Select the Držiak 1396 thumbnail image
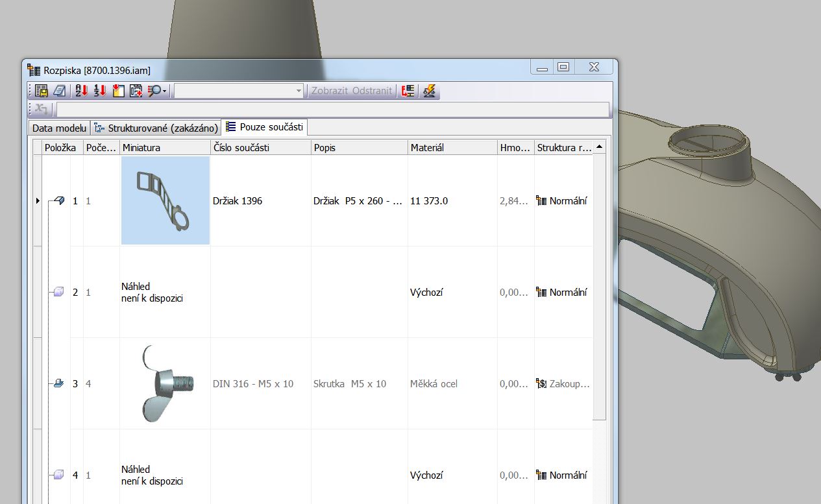Image resolution: width=821 pixels, height=504 pixels. pyautogui.click(x=165, y=200)
